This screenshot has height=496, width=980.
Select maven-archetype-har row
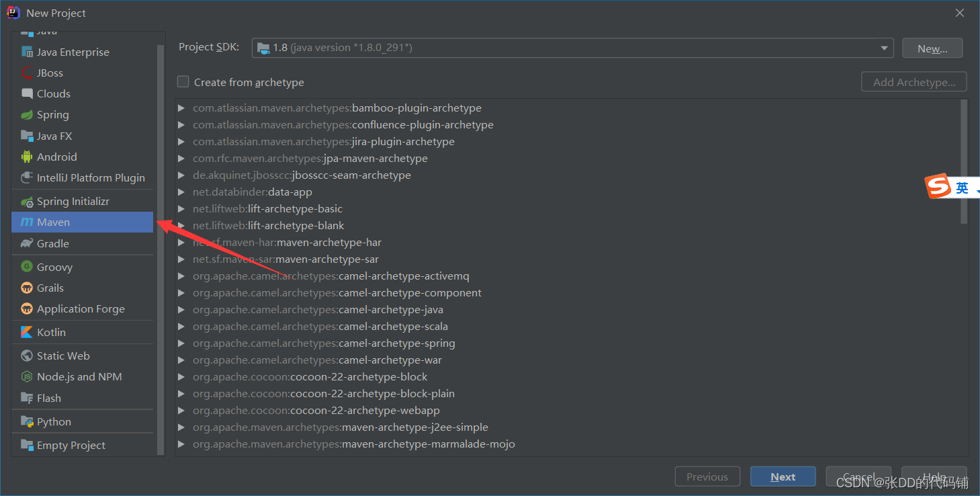pos(568,242)
